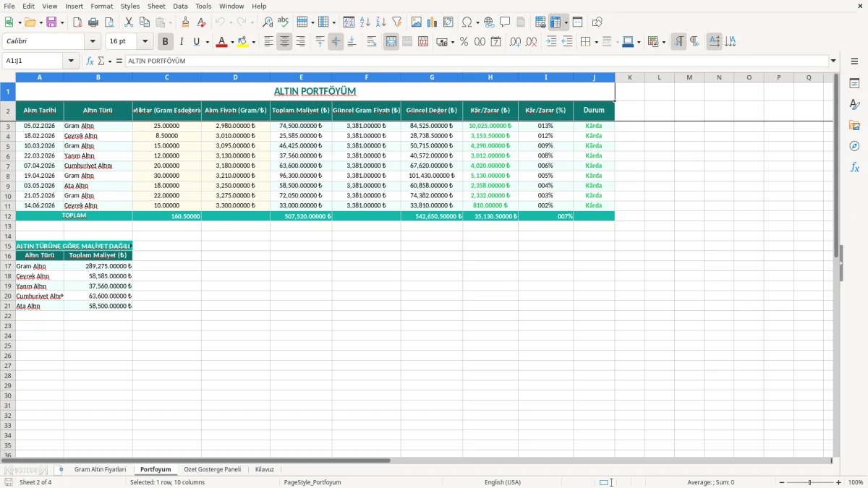868x488 pixels.
Task: Click the Font Color red A swatch
Action: tap(221, 42)
